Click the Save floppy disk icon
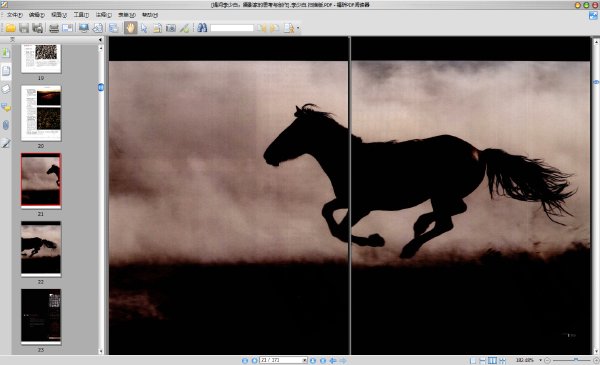The width and height of the screenshot is (600, 365). pyautogui.click(x=24, y=28)
